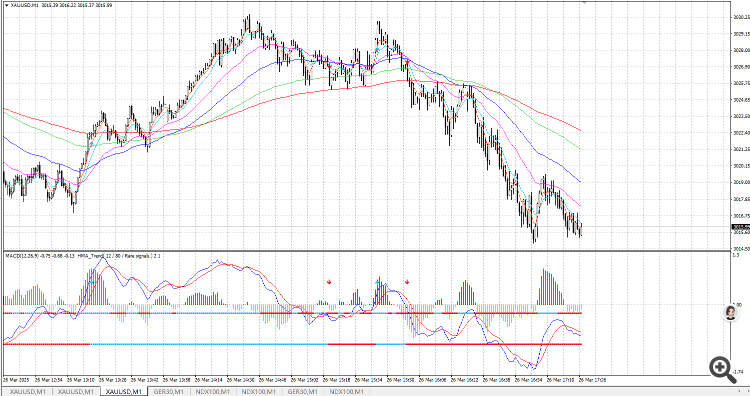Click the '26 Mar 15:02' time axis label
The height and width of the screenshot is (396, 750).
coord(305,380)
